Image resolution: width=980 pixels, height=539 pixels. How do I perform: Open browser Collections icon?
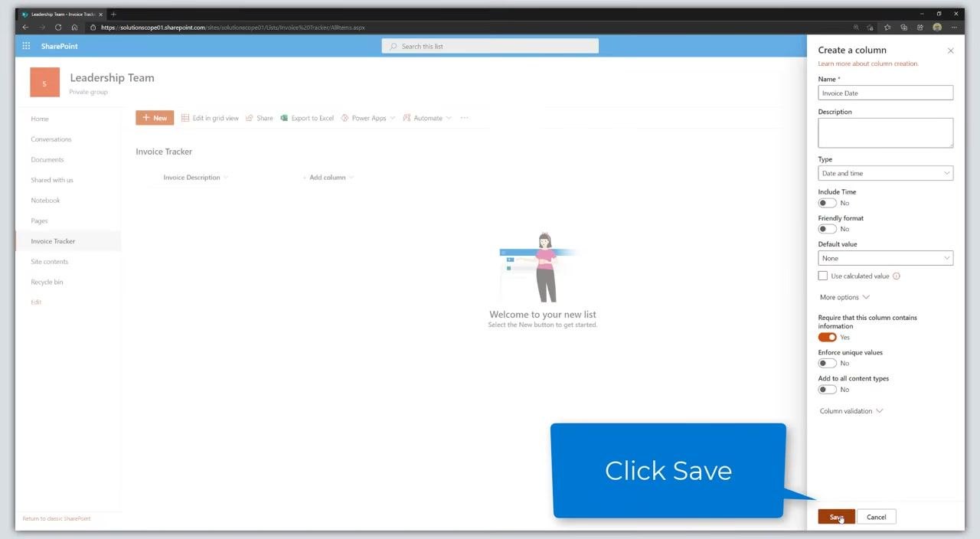click(904, 27)
